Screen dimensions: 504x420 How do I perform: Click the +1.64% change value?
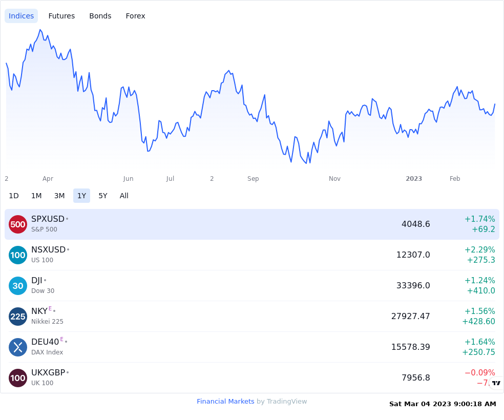click(x=479, y=342)
